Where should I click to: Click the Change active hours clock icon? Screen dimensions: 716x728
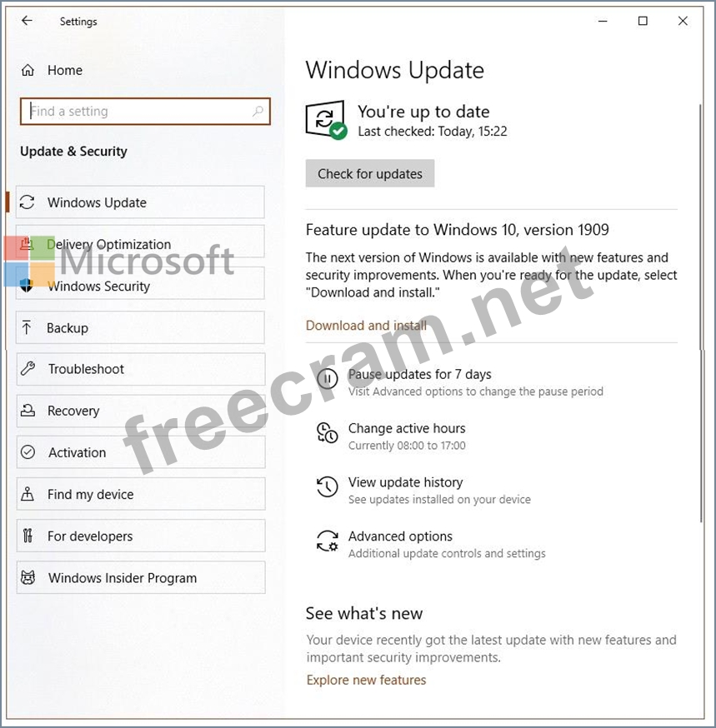(x=327, y=432)
